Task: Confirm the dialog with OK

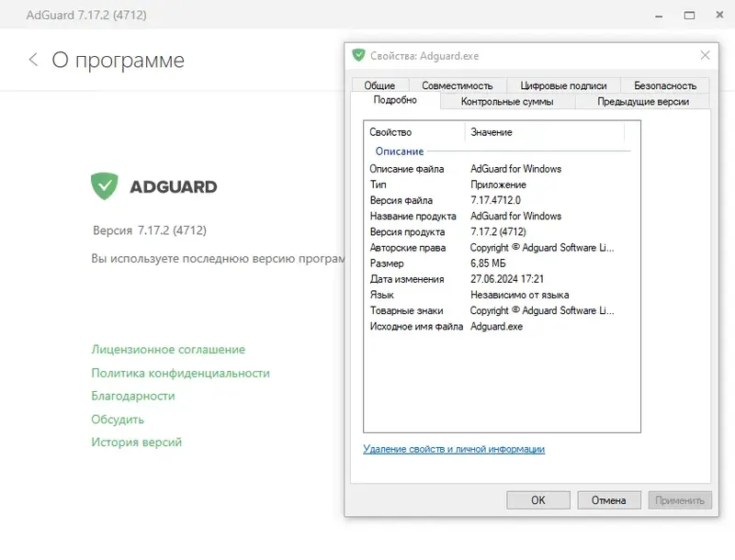Action: point(538,500)
